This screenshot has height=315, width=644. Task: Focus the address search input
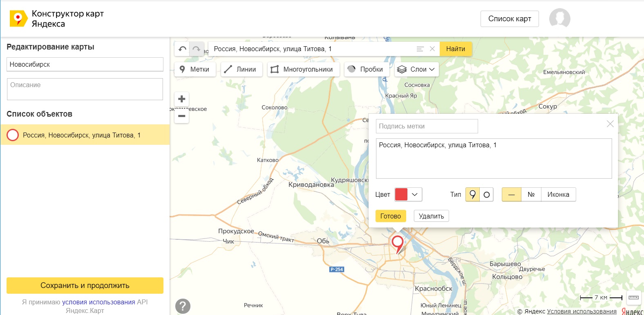point(313,49)
